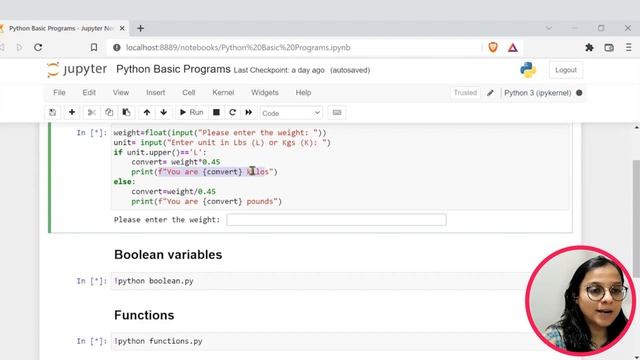
Task: Open Brave Rewards triangle icon
Action: click(x=513, y=48)
